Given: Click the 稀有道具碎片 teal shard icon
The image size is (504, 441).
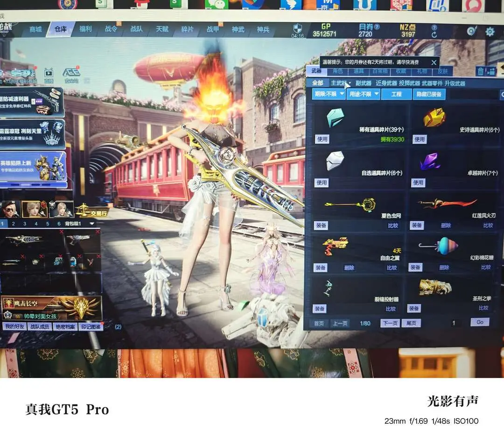Looking at the screenshot, I should coord(335,118).
